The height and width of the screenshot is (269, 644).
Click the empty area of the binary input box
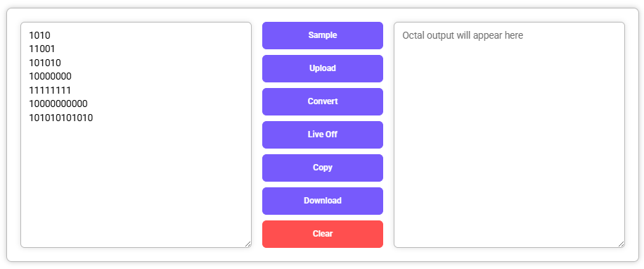(x=136, y=185)
